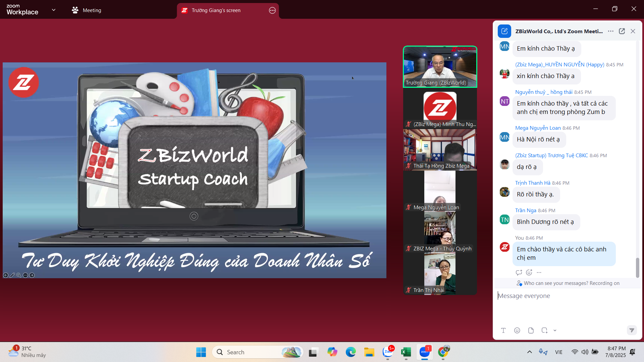
Task: Click into the Message everyone field
Action: click(567, 296)
